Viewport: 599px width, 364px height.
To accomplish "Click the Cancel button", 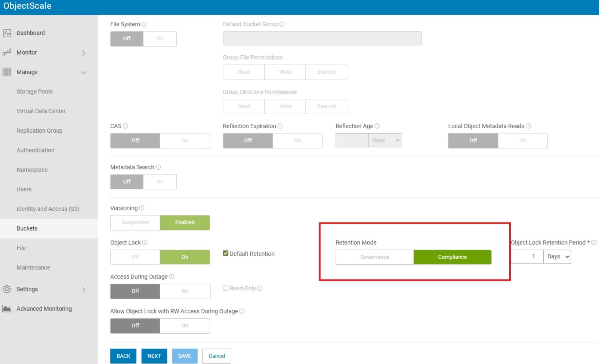I will pyautogui.click(x=217, y=356).
